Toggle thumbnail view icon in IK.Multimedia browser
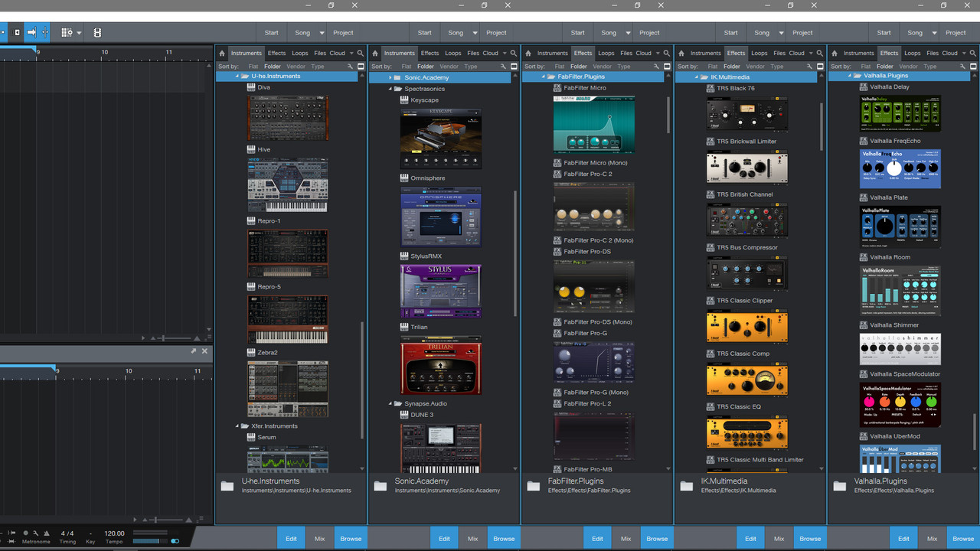Screen dimensions: 980x551 click(818, 67)
